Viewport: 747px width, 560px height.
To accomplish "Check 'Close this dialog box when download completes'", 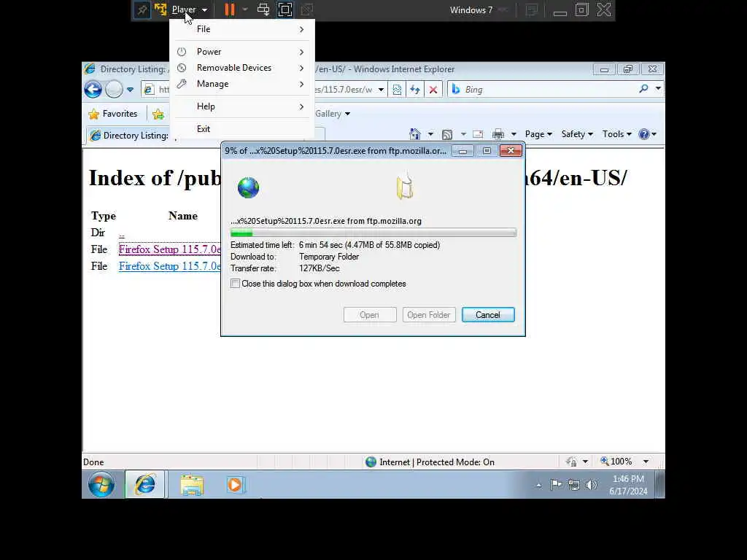I will (x=236, y=284).
